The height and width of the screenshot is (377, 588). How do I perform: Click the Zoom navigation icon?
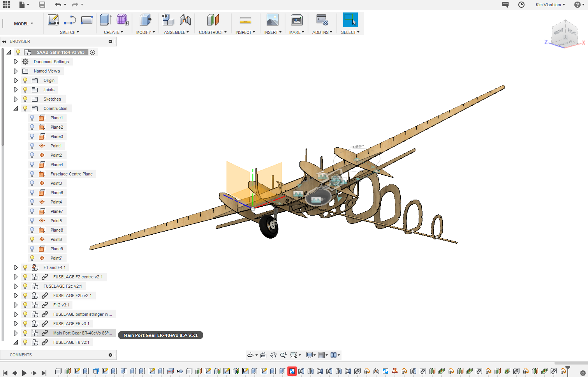point(283,355)
